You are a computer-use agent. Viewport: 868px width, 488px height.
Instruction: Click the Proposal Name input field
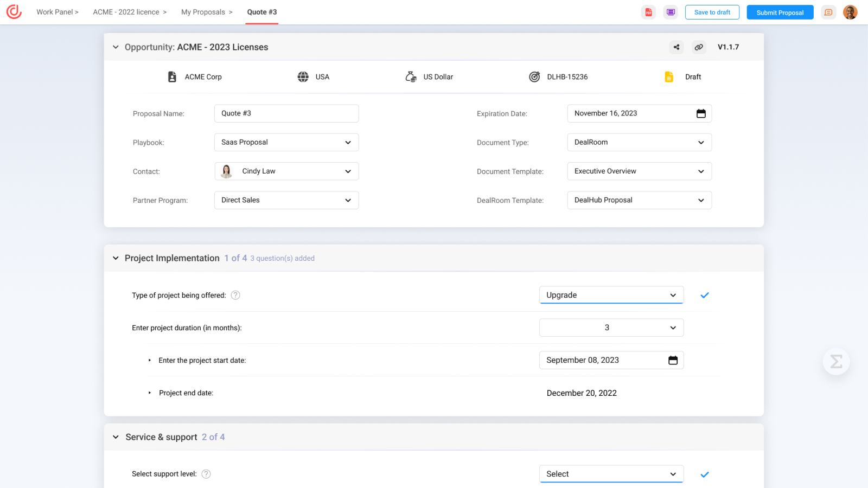pyautogui.click(x=286, y=113)
